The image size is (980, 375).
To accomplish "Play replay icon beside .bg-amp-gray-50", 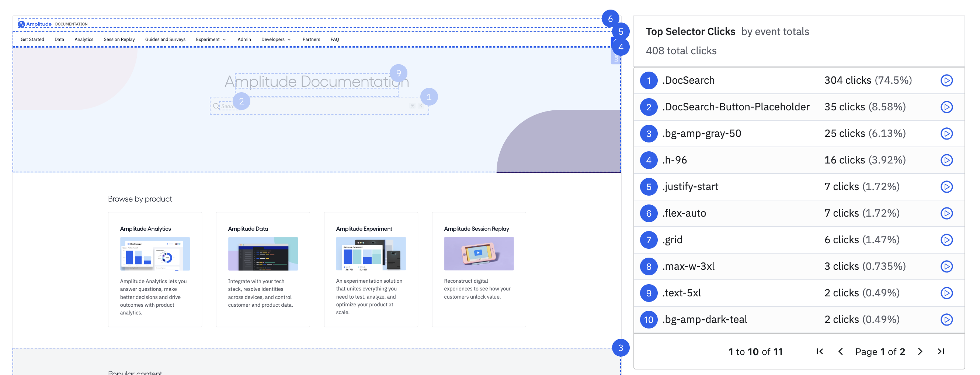I will pyautogui.click(x=947, y=134).
